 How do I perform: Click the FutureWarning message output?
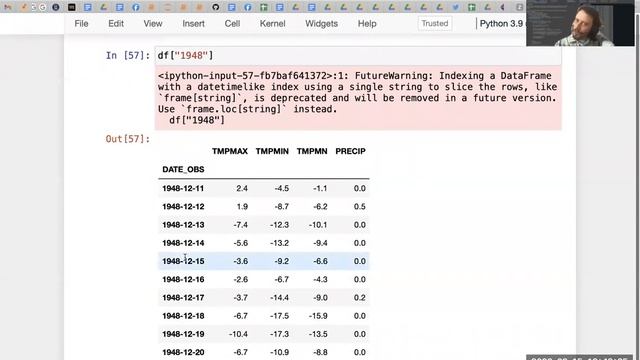pos(358,98)
